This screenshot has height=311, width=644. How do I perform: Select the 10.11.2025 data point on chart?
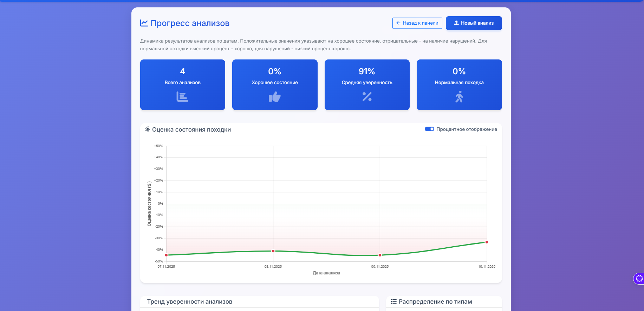click(x=487, y=242)
